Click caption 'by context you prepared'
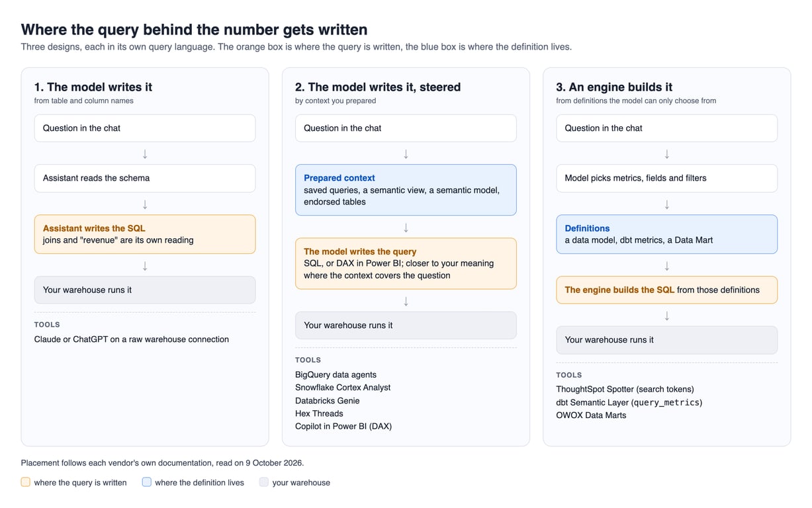 point(336,101)
